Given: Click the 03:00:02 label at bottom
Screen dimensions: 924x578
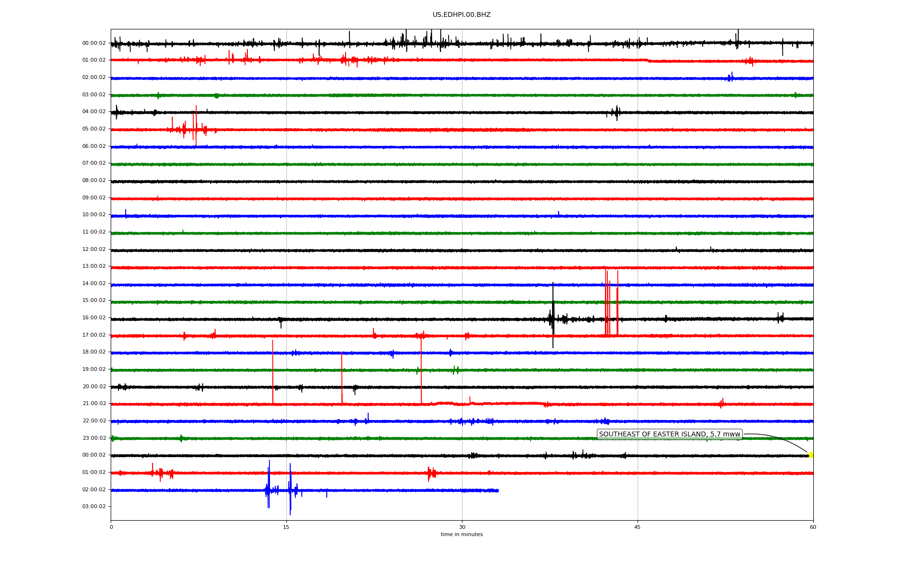Looking at the screenshot, I should pyautogui.click(x=94, y=507).
